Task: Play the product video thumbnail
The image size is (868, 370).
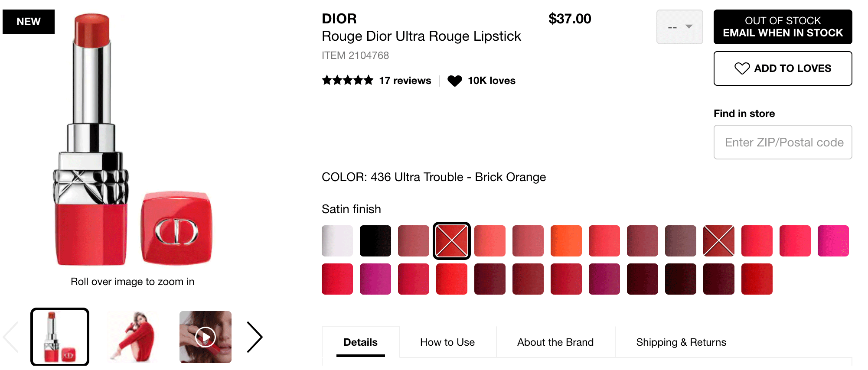Action: coord(206,337)
